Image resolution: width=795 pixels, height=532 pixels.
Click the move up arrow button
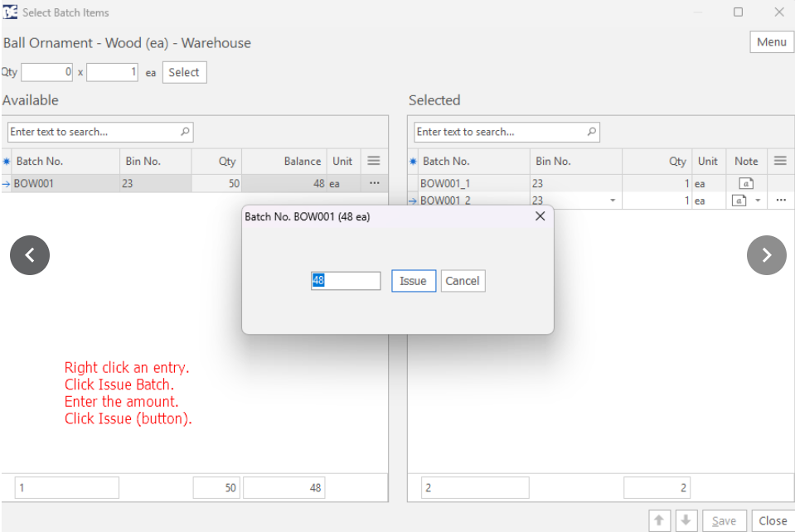659,520
